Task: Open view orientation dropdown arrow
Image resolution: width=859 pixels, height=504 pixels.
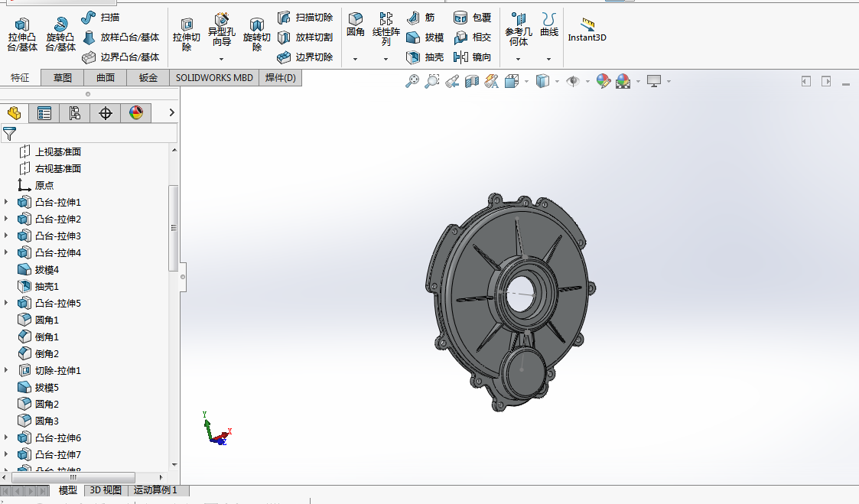Action: 526,82
